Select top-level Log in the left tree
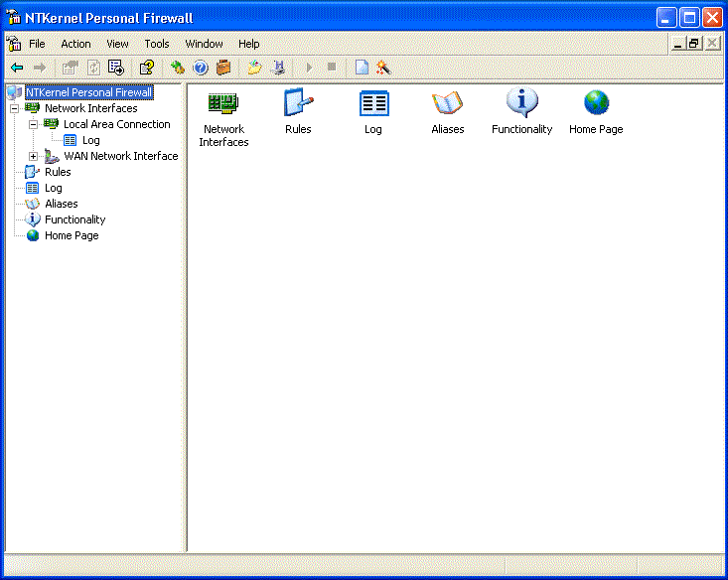 (54, 188)
